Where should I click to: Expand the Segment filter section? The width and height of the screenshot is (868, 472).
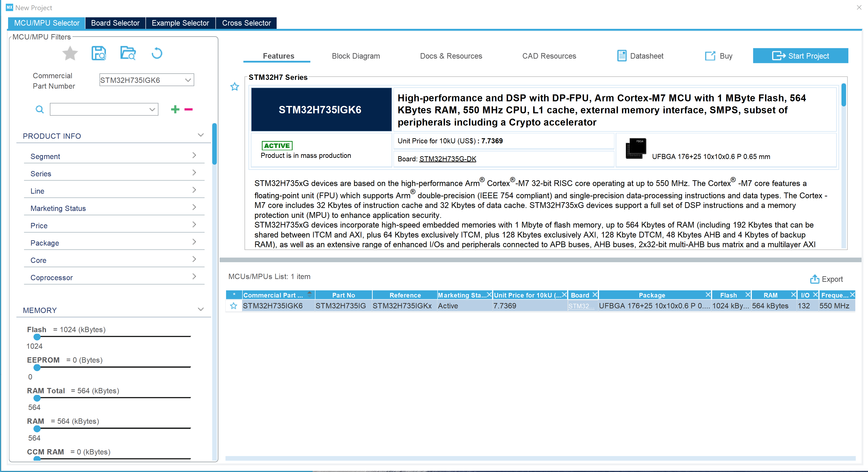point(194,156)
